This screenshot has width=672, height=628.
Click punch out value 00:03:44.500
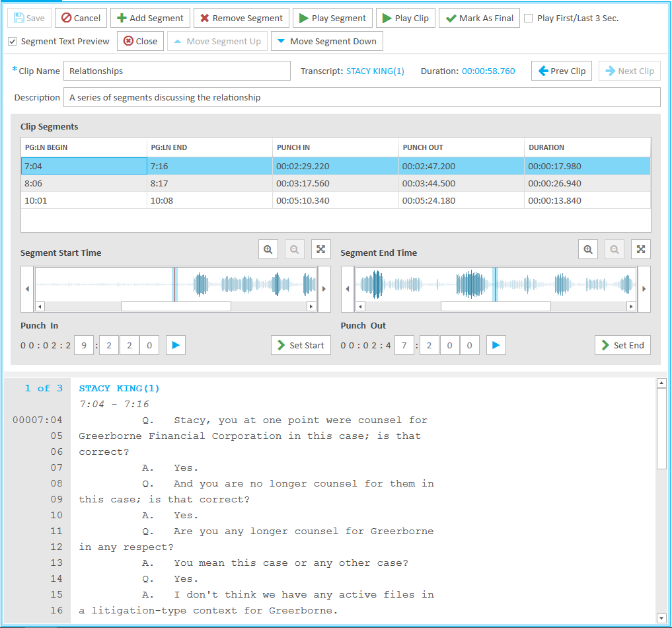click(x=429, y=184)
